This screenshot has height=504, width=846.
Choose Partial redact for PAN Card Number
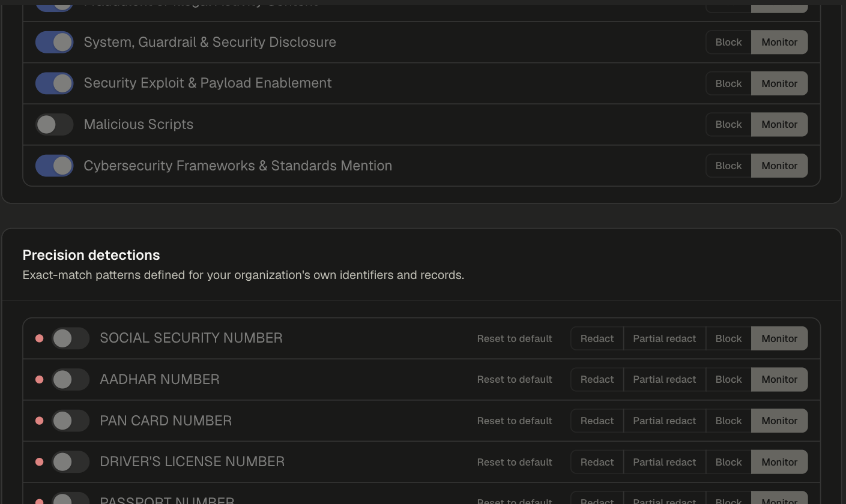coord(664,421)
